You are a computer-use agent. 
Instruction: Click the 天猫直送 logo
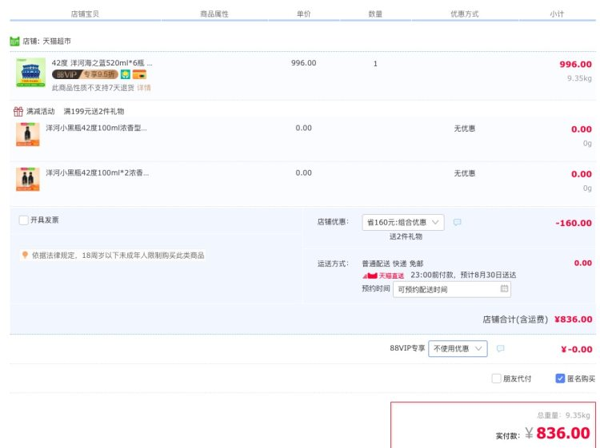coord(383,275)
